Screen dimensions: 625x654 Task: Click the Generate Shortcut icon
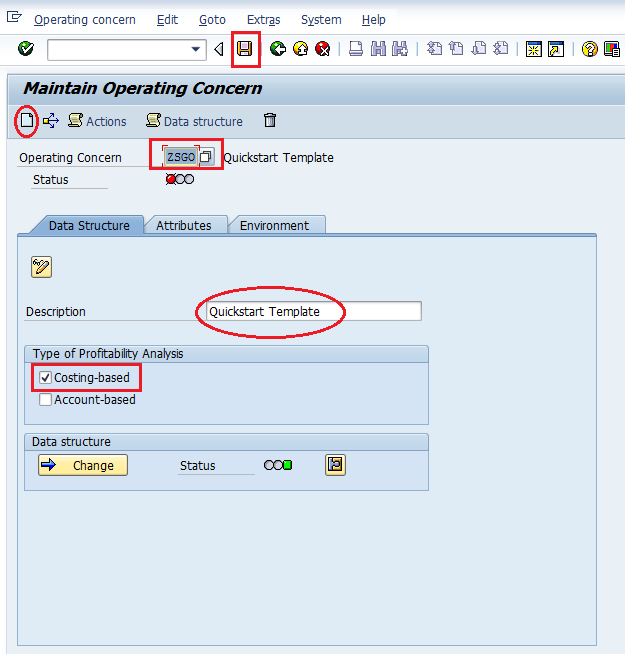(556, 49)
